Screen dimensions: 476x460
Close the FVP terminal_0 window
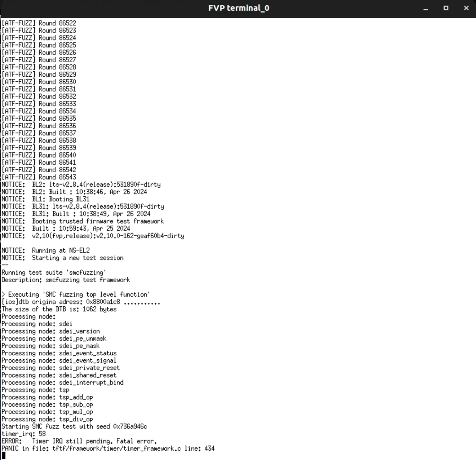click(x=466, y=8)
